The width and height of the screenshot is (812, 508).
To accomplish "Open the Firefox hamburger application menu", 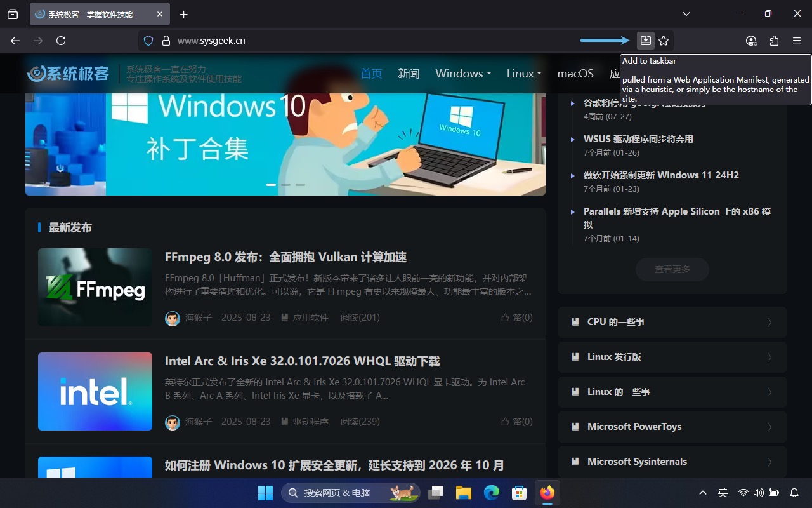I will pyautogui.click(x=797, y=41).
